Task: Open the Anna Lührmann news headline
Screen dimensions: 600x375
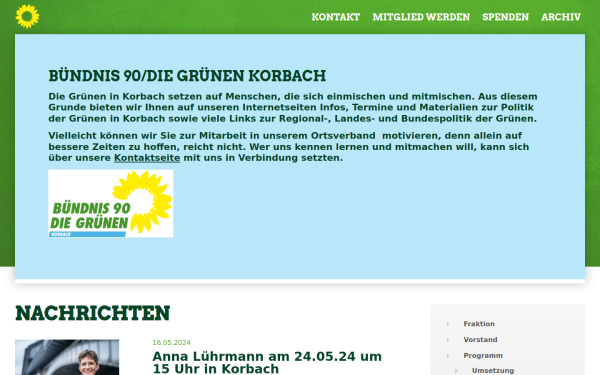Action: click(267, 362)
